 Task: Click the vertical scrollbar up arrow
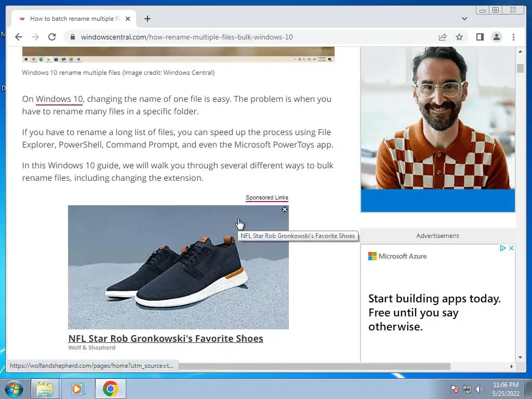coord(520,51)
